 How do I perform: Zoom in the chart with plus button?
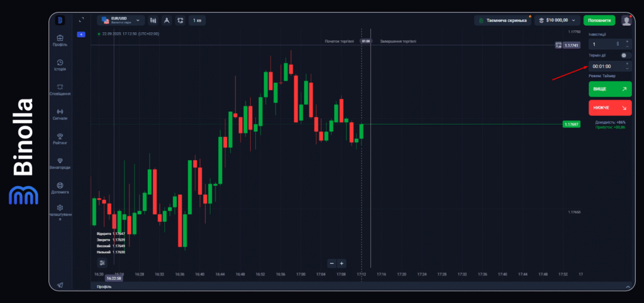click(x=341, y=263)
